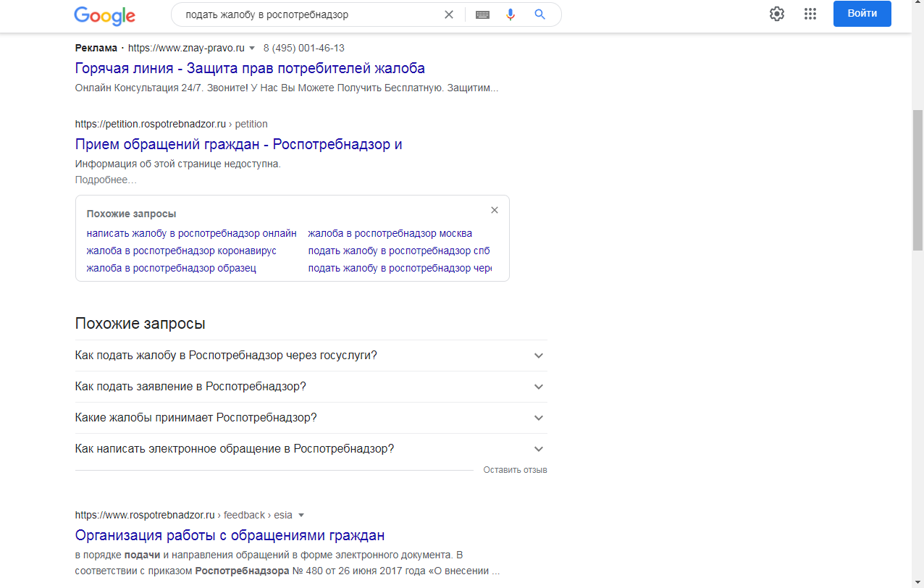Expand Как написать электронное обращение question
The height and width of the screenshot is (588, 924).
(311, 449)
